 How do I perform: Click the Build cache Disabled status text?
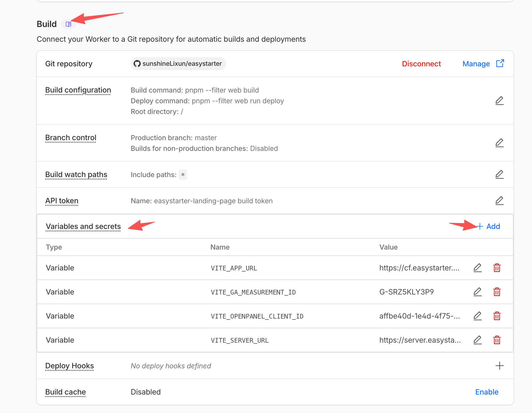(x=146, y=392)
